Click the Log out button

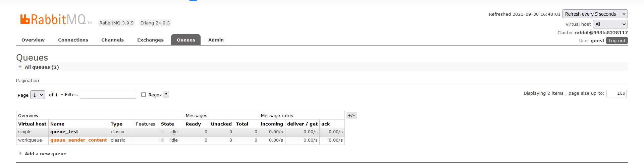click(617, 40)
